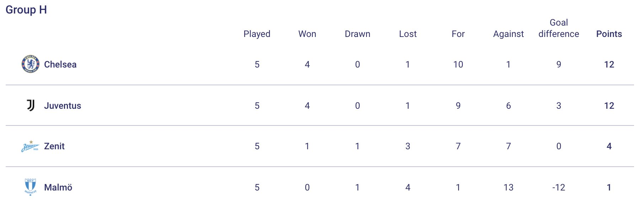Select the Lost column header
The height and width of the screenshot is (204, 644).
[408, 34]
